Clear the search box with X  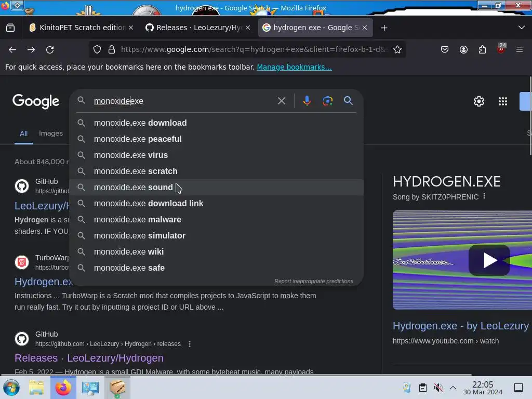tap(281, 101)
